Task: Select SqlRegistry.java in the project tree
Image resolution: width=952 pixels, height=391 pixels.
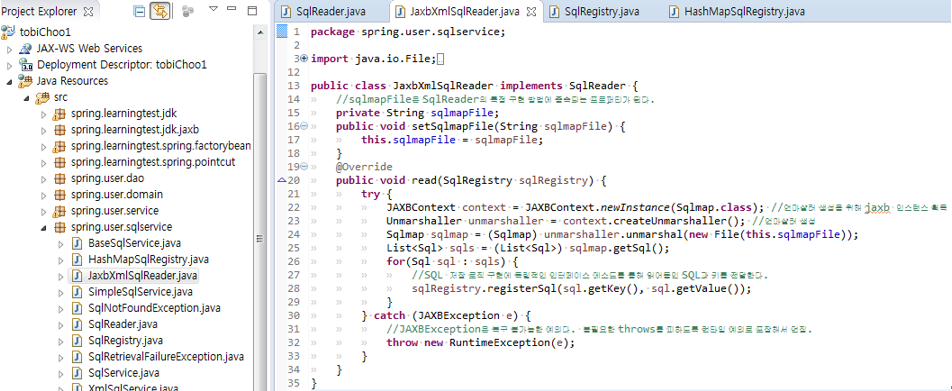Action: click(x=125, y=341)
